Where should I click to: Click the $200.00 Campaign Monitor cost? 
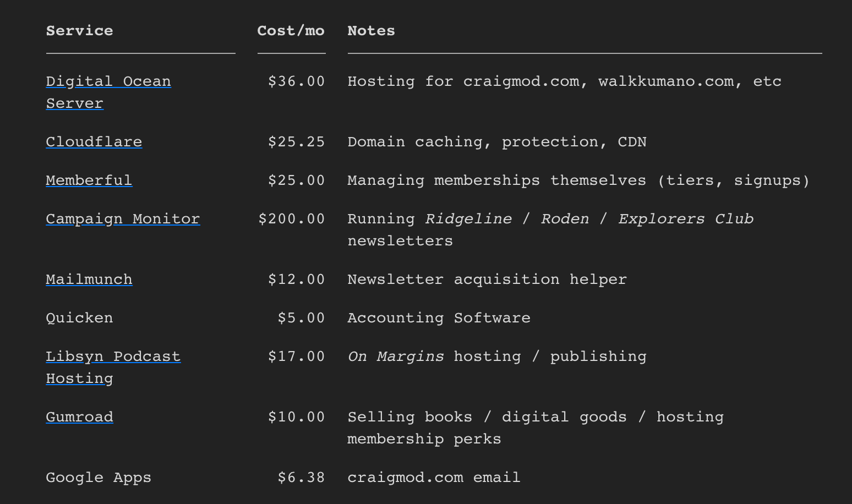[292, 219]
